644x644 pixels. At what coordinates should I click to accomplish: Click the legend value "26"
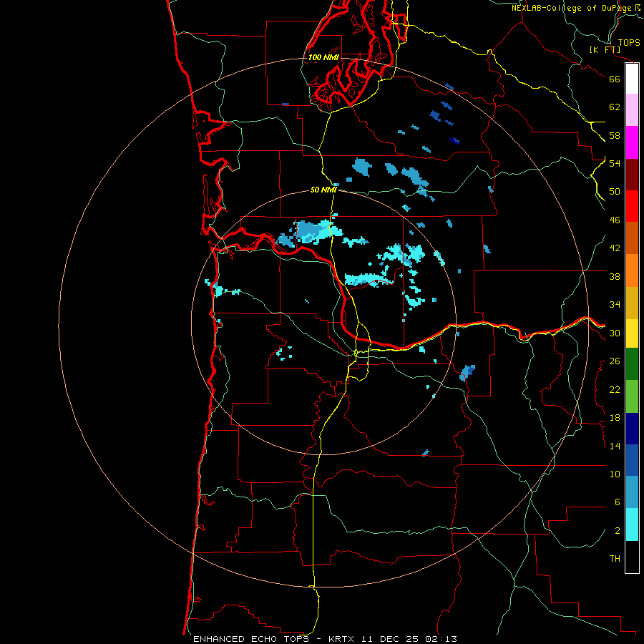(x=615, y=361)
